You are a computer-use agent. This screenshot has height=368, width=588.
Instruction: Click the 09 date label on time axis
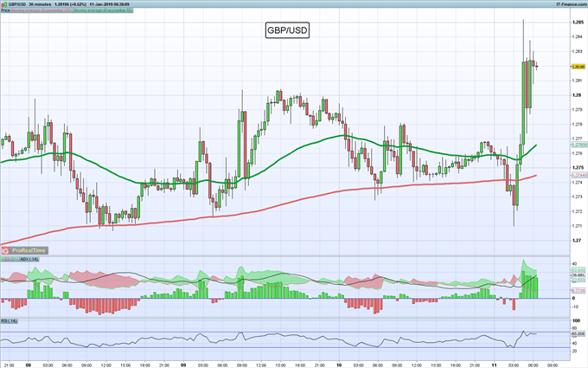click(183, 365)
